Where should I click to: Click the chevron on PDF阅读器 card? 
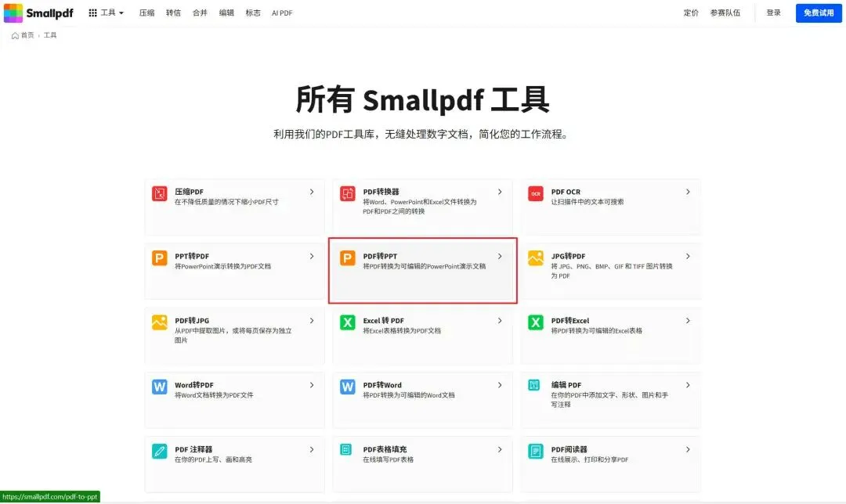click(688, 449)
